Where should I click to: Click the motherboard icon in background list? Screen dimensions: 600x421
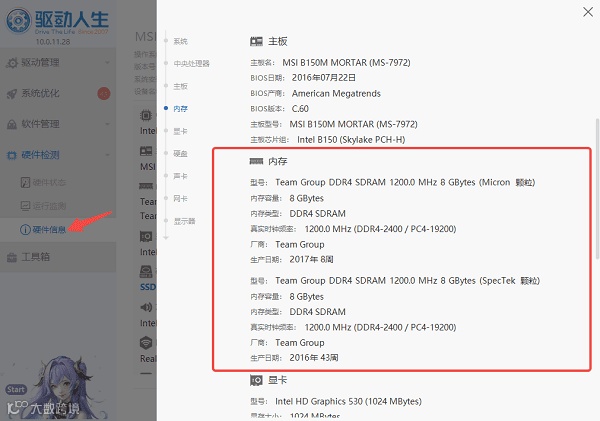click(x=146, y=151)
